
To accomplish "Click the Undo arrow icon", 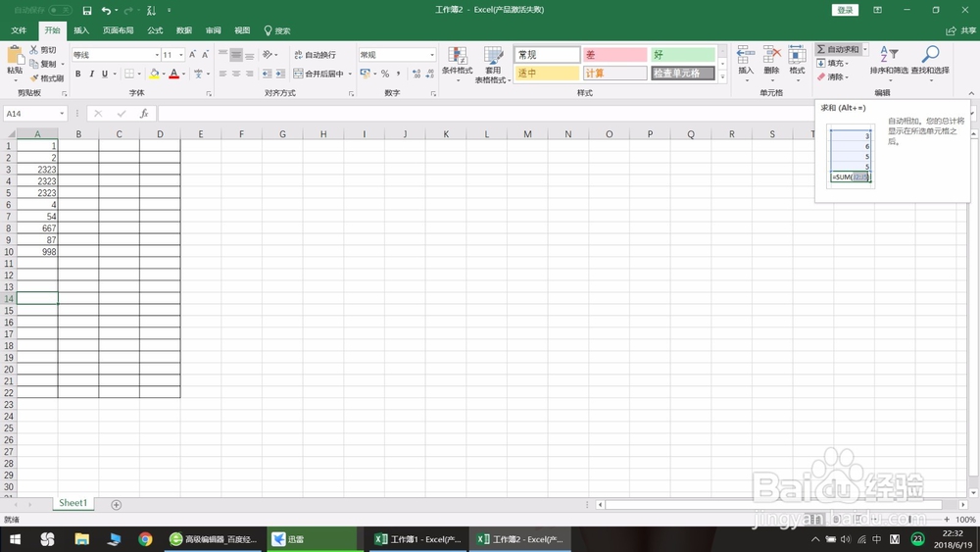I will point(106,11).
